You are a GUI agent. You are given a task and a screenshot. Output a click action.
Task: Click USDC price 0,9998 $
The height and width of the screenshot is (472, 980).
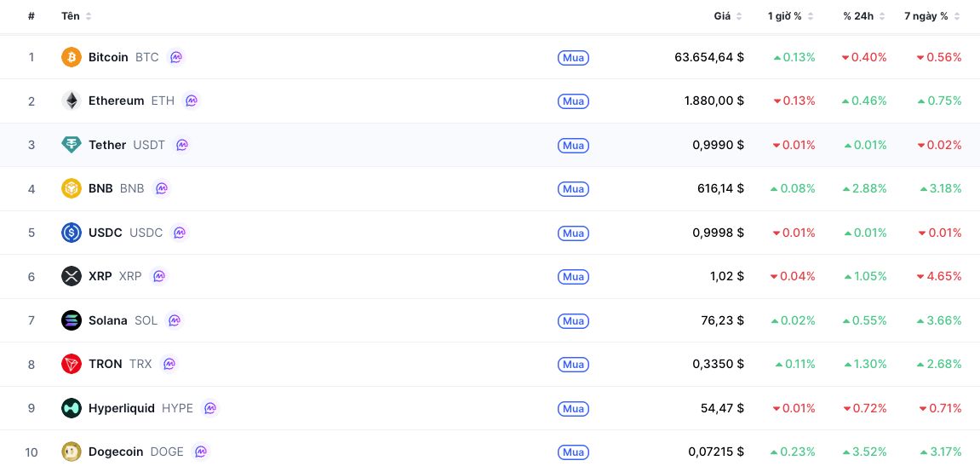(x=718, y=233)
